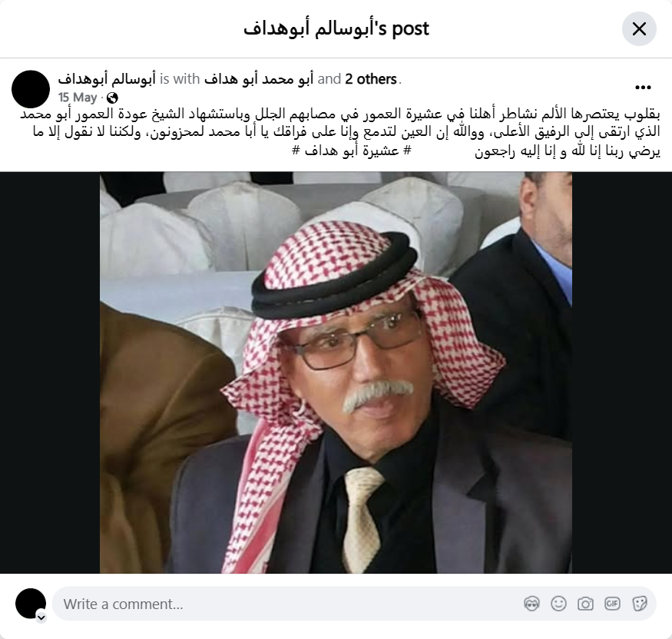Open أبوسالم أبوهداف author profile link

[x=107, y=79]
